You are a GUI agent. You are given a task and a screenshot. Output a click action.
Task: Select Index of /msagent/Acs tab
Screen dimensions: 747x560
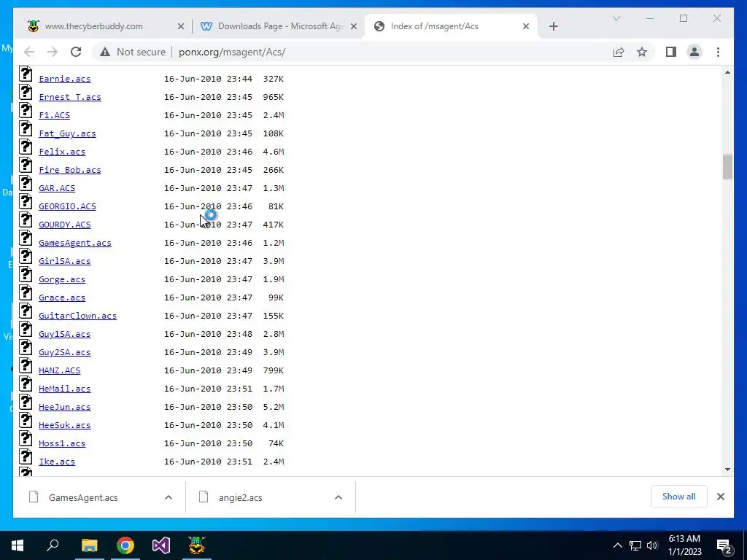(x=435, y=26)
